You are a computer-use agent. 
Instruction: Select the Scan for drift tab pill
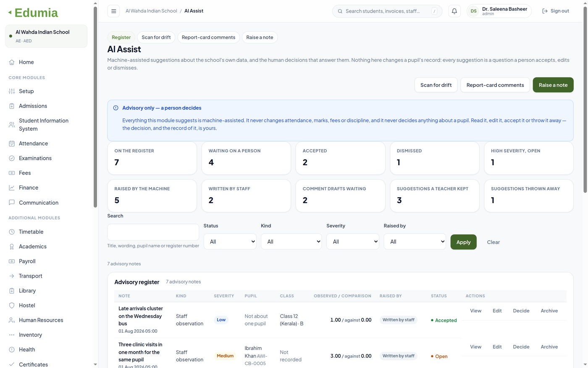[156, 37]
